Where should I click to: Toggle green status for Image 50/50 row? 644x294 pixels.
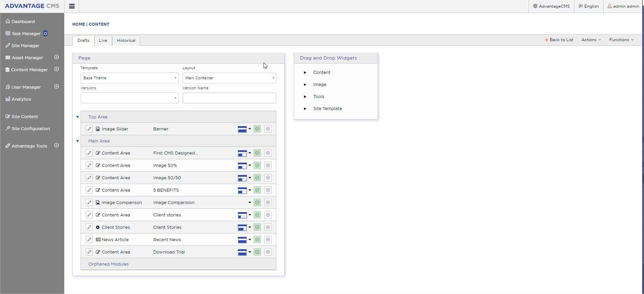pos(257,178)
